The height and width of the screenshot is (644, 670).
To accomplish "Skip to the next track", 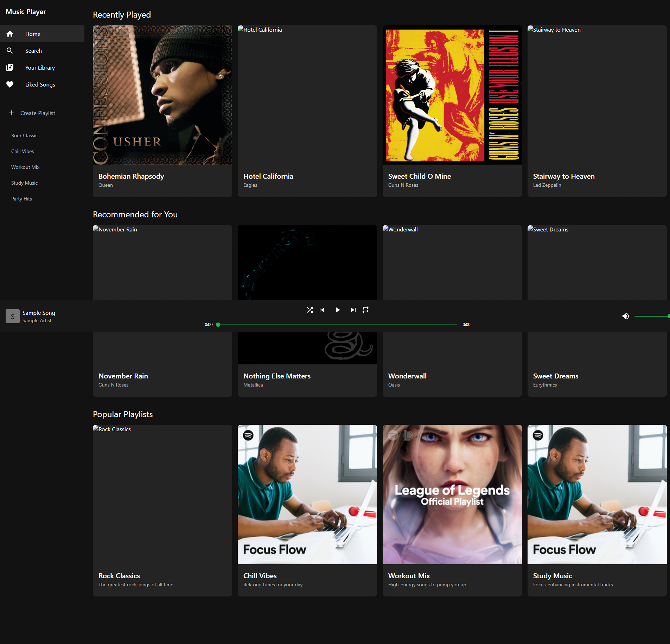I will 353,310.
